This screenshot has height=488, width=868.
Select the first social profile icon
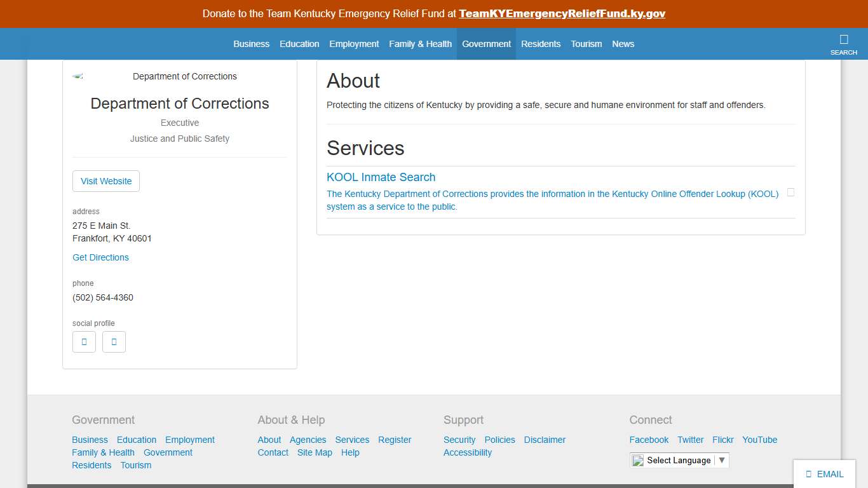click(84, 342)
